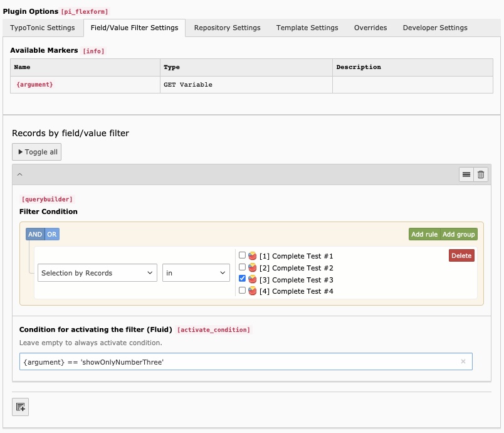Click record icon of Complete Test #1
The image size is (504, 433).
[253, 256]
